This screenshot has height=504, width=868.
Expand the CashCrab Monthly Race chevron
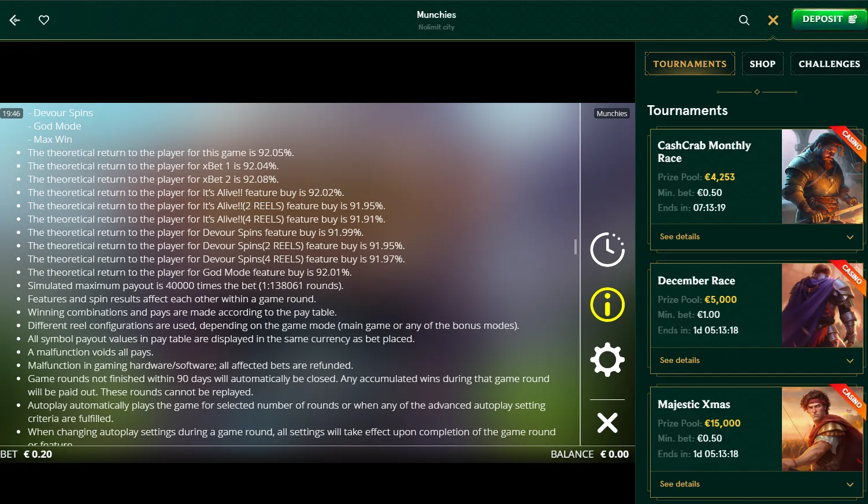pos(850,237)
